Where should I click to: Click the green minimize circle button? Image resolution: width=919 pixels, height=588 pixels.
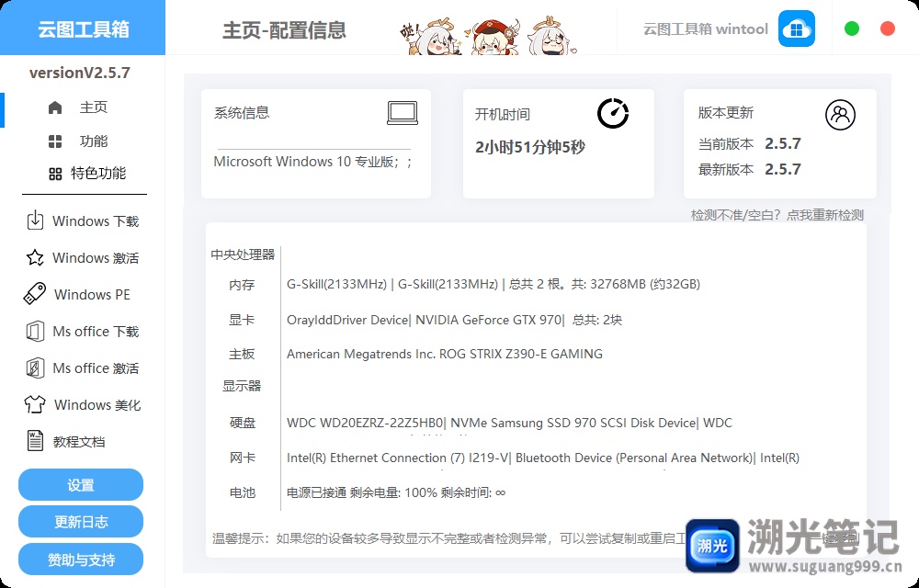852,28
